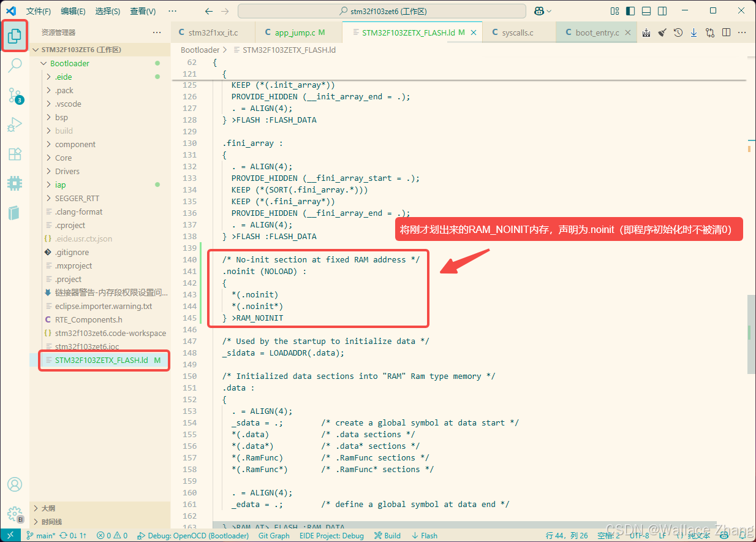Open the Manage gear icon
756x542 pixels.
pos(15,514)
